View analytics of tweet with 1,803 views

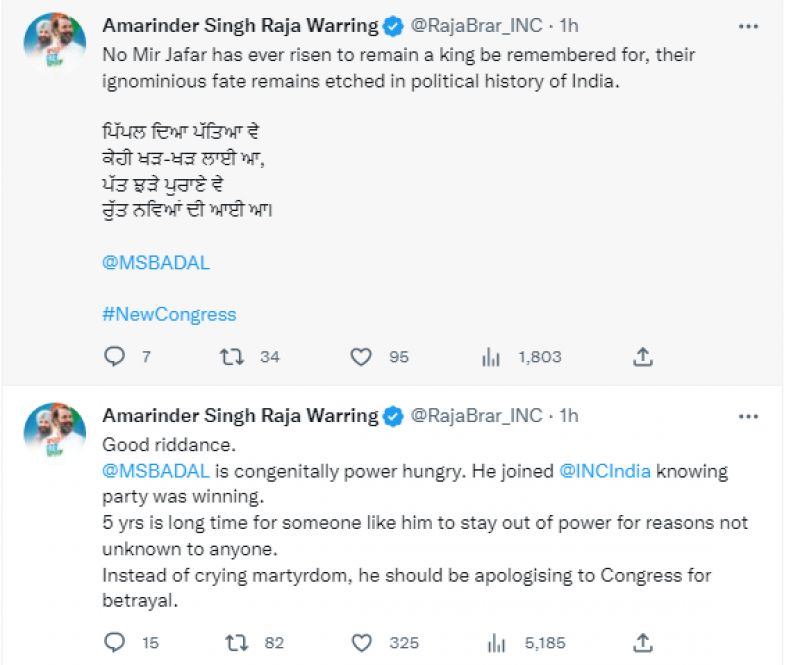[491, 356]
